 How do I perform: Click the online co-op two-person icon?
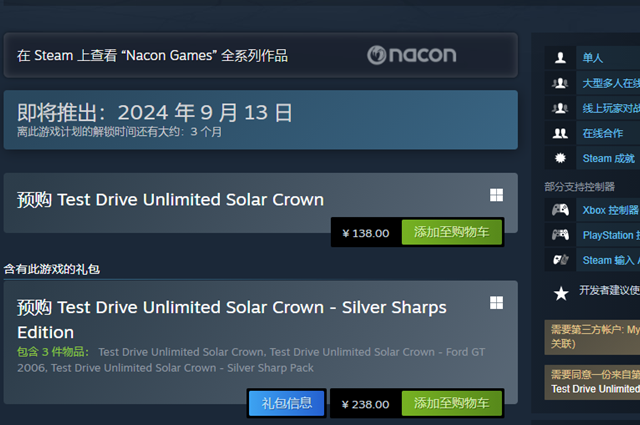click(560, 133)
